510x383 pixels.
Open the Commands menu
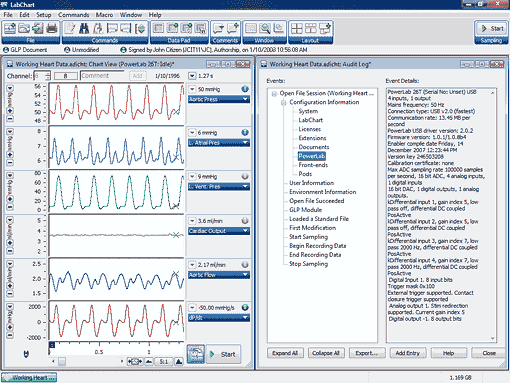pyautogui.click(x=73, y=15)
